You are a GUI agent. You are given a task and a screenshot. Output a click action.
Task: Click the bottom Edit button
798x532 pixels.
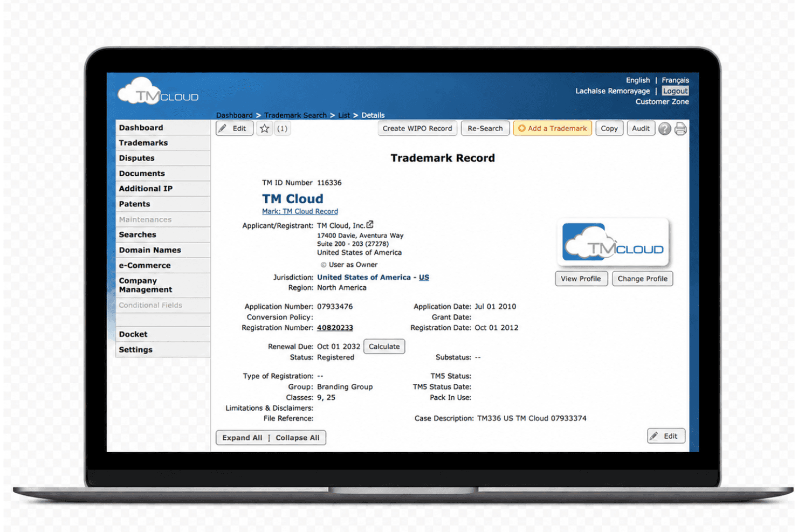pos(666,436)
